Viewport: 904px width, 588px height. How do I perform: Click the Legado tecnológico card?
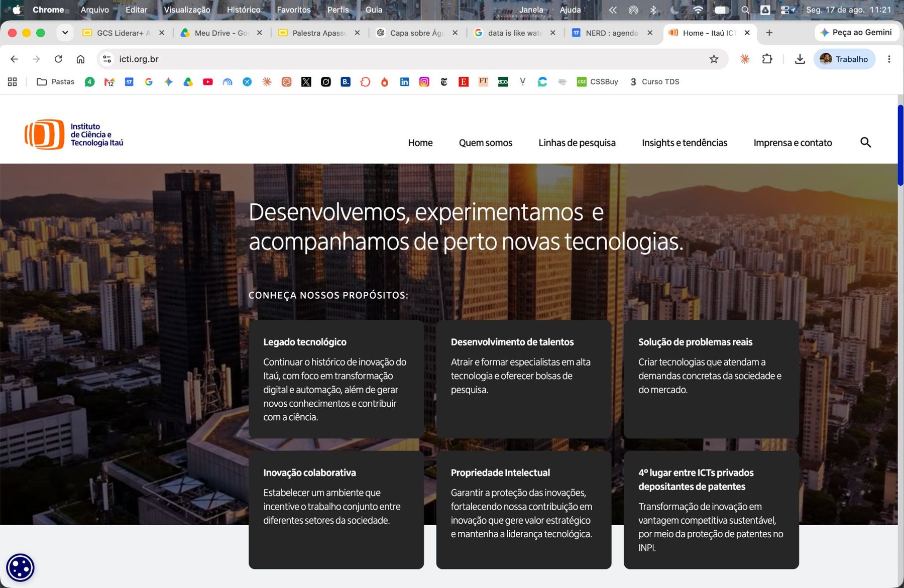(x=336, y=379)
